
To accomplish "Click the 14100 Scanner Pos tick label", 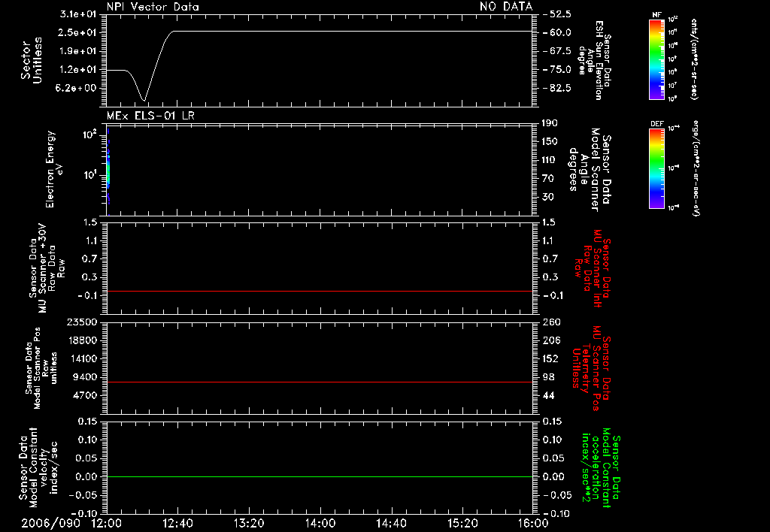I will pyautogui.click(x=82, y=358).
